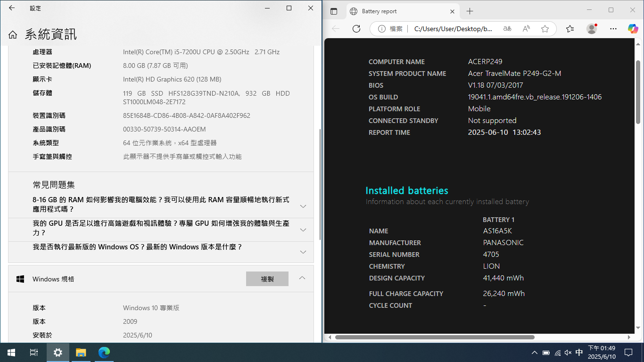The image size is (644, 362).
Task: Close the Battery report tab
Action: 452,11
